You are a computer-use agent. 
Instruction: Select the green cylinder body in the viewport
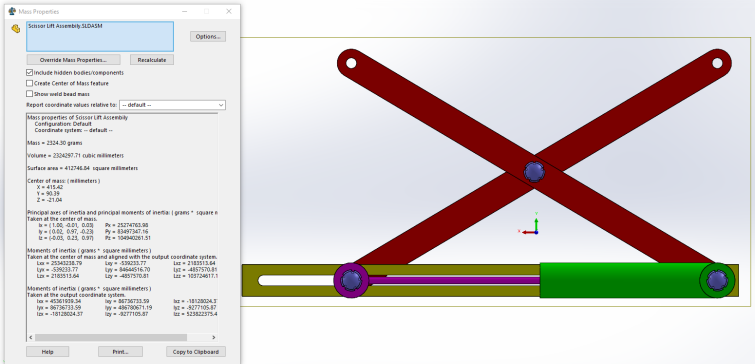pos(619,280)
